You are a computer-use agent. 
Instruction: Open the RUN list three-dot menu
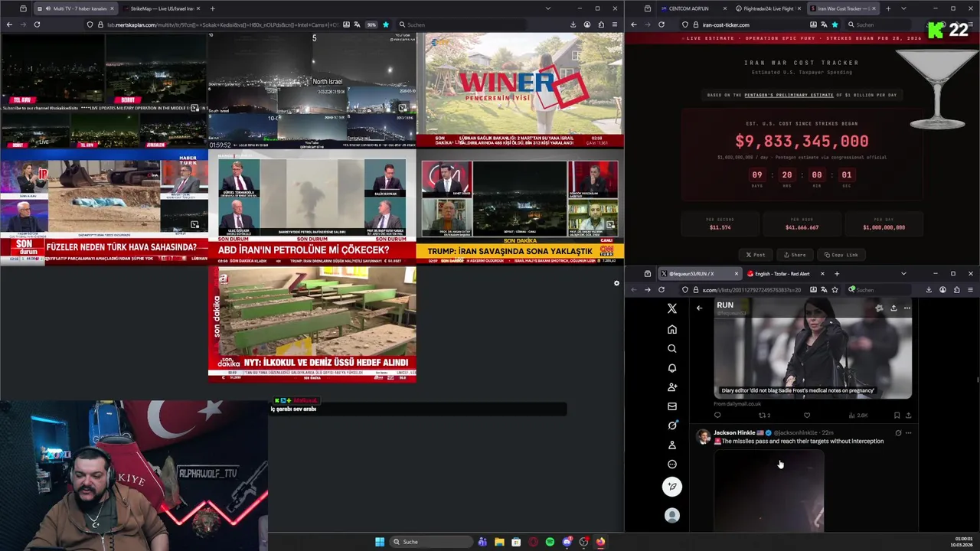(907, 308)
